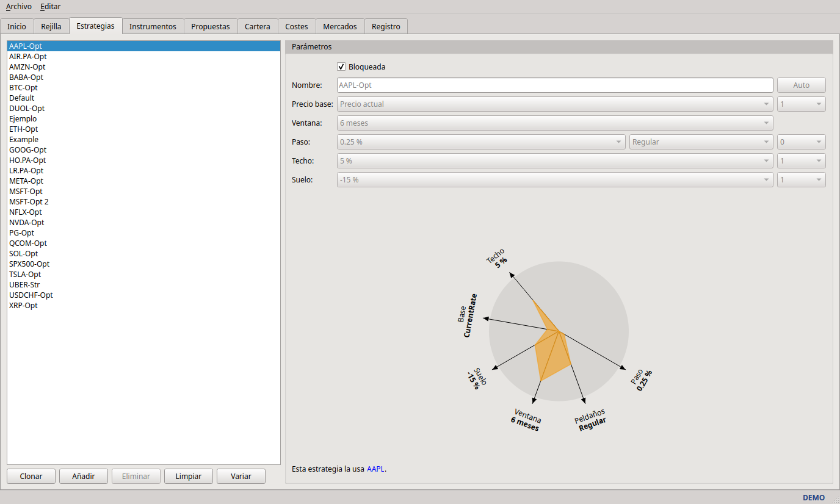Screen dimensions: 840x504
Task: Select the Default strategy
Action: tap(143, 98)
